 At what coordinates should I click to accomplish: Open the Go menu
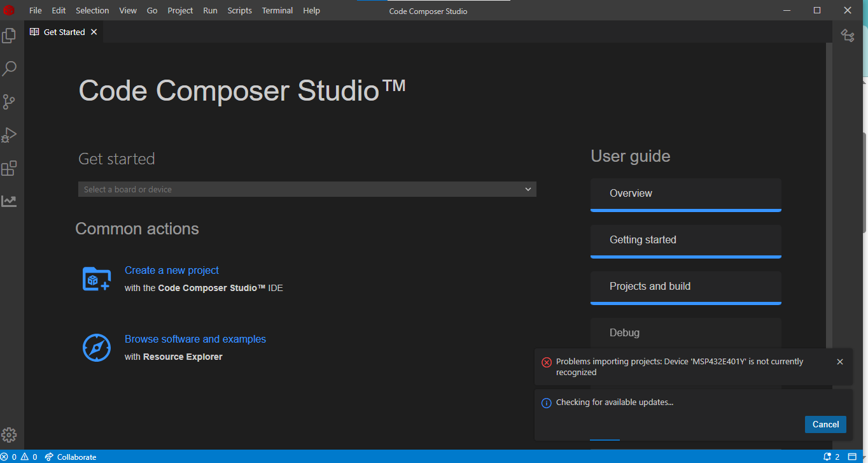click(x=152, y=10)
